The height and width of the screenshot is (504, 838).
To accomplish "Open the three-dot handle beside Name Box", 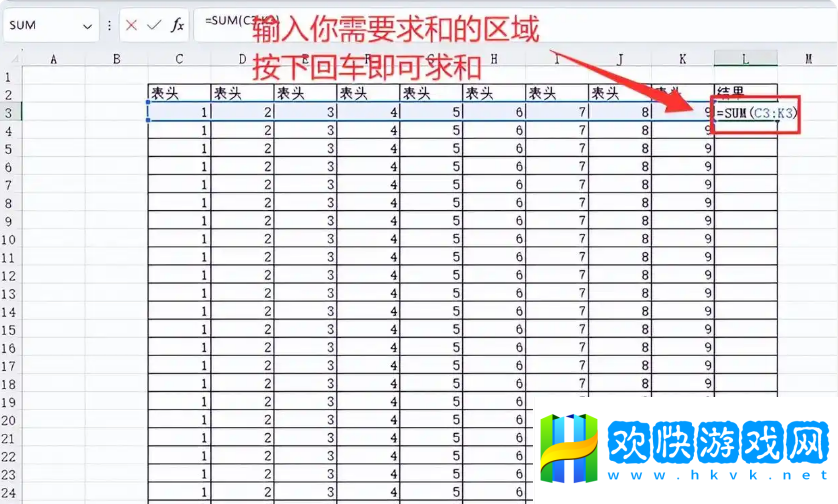I will point(109,25).
